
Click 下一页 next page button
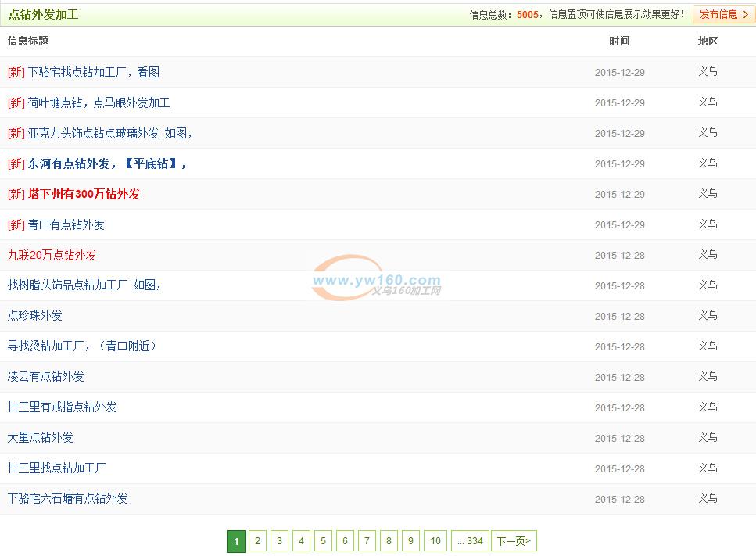pos(514,541)
